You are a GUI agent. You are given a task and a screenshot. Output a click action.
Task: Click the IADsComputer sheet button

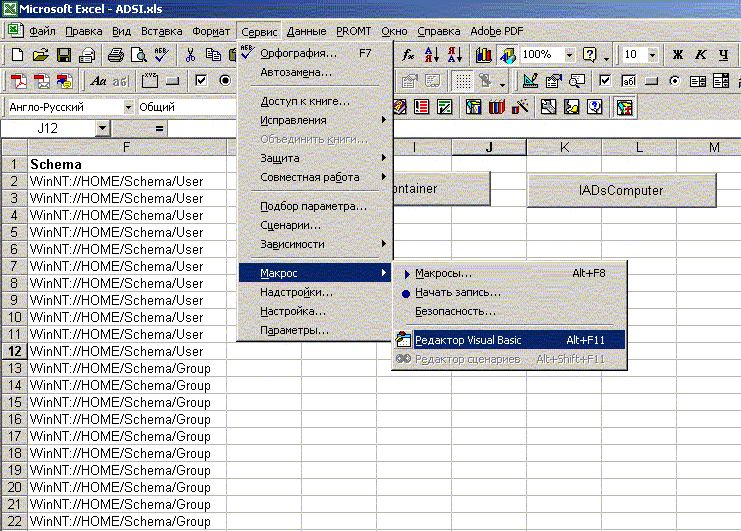pos(621,190)
